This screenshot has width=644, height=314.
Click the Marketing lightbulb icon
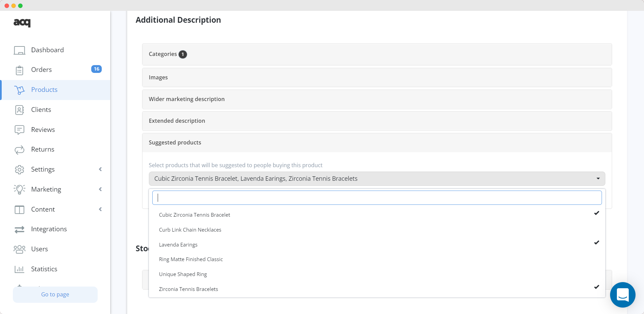coord(19,190)
